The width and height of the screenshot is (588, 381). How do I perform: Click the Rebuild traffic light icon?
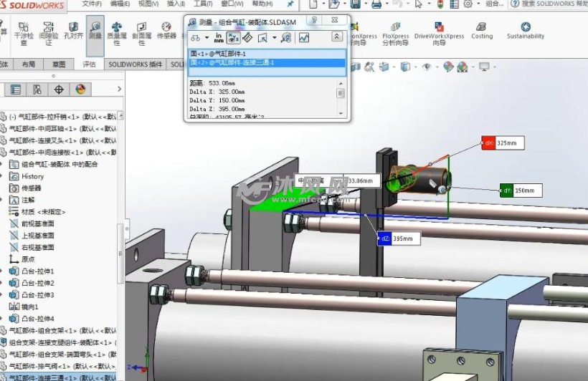tap(440, 4)
